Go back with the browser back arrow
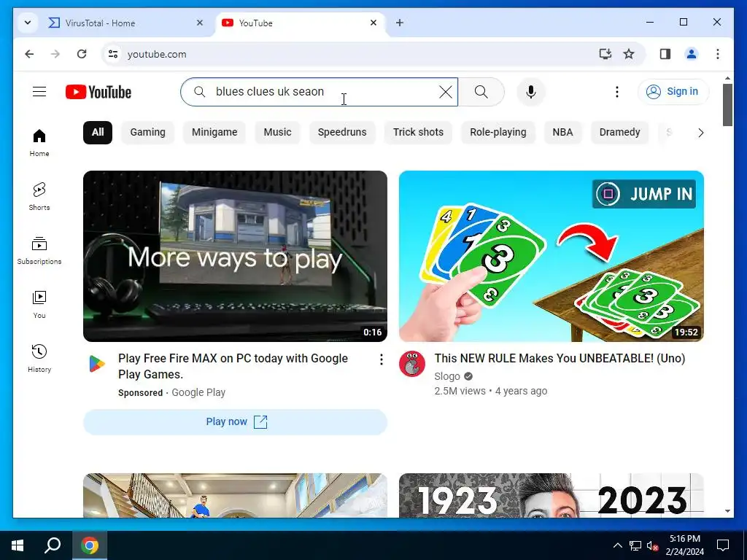This screenshot has width=747, height=560. tap(29, 54)
